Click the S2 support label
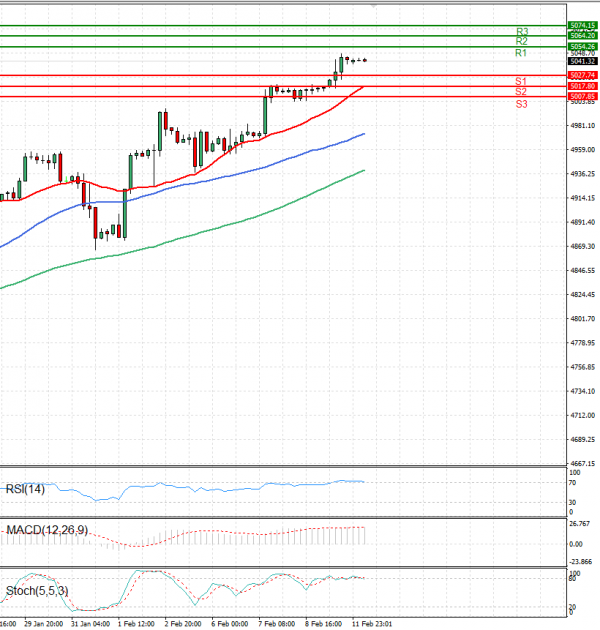 pyautogui.click(x=521, y=92)
